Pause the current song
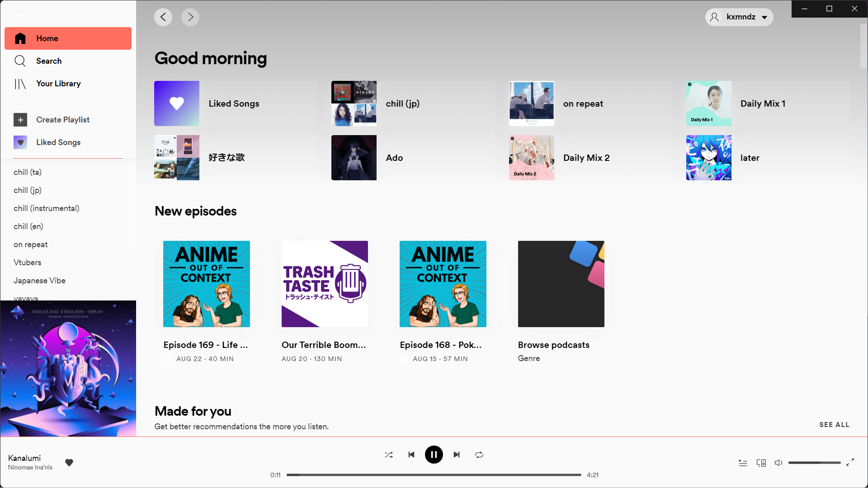Screen dimensions: 868x488 tap(434, 455)
